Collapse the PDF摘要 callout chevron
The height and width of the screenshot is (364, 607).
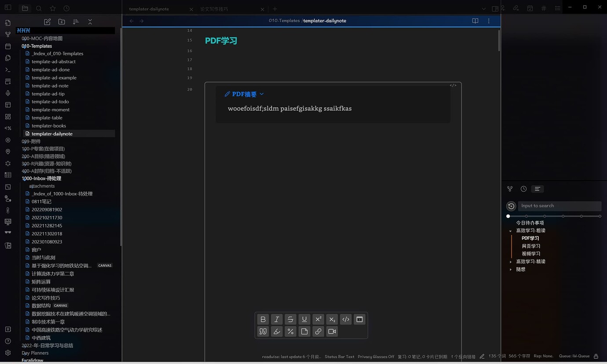pos(262,94)
